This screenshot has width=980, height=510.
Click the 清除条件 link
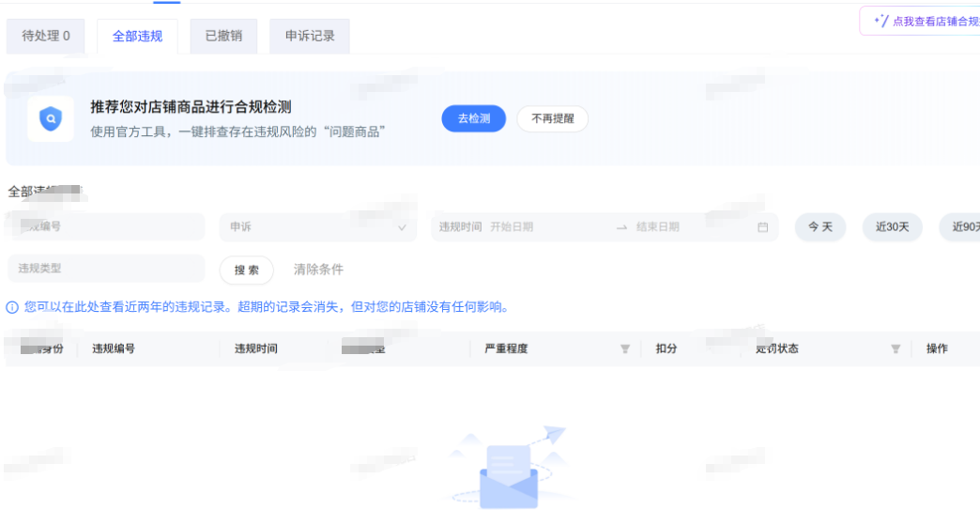tap(318, 270)
